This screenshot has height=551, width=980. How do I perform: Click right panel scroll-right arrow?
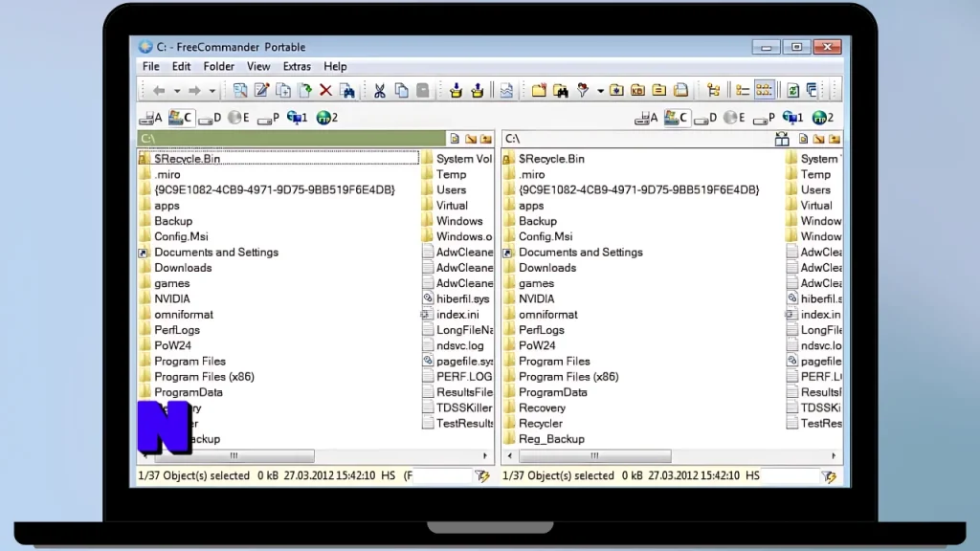(x=834, y=455)
